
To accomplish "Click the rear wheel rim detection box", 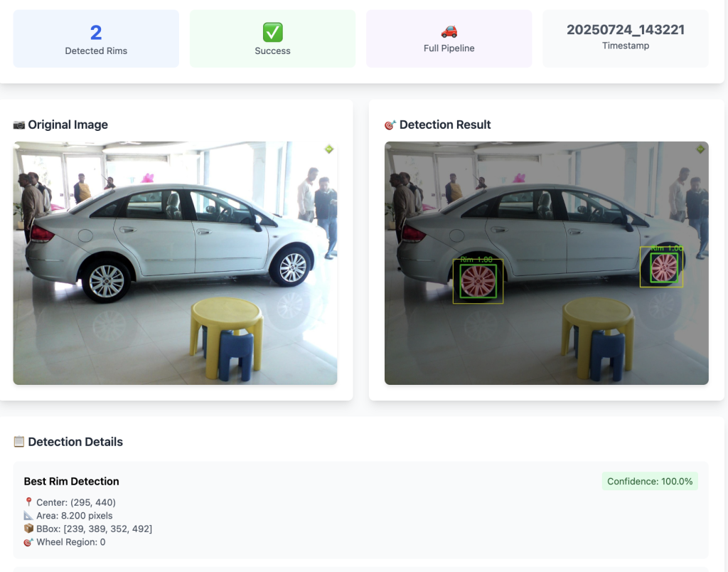I will pos(478,281).
